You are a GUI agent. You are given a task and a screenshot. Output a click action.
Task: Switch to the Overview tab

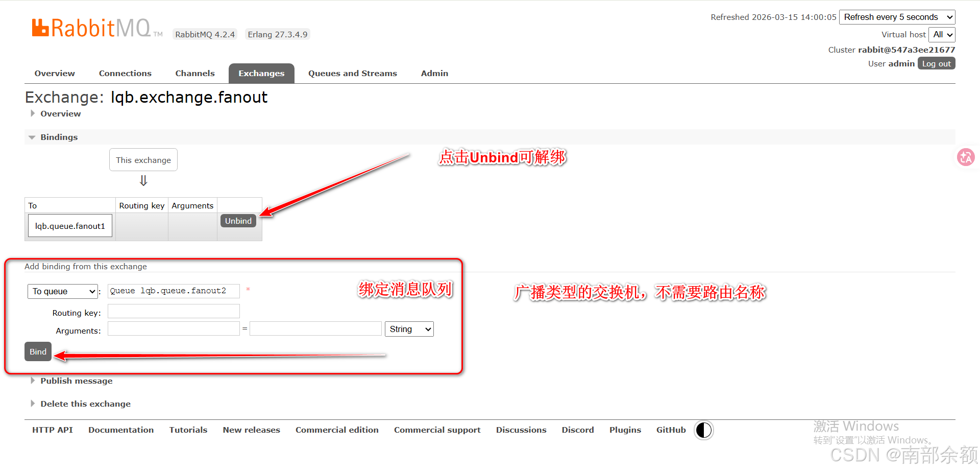click(55, 73)
